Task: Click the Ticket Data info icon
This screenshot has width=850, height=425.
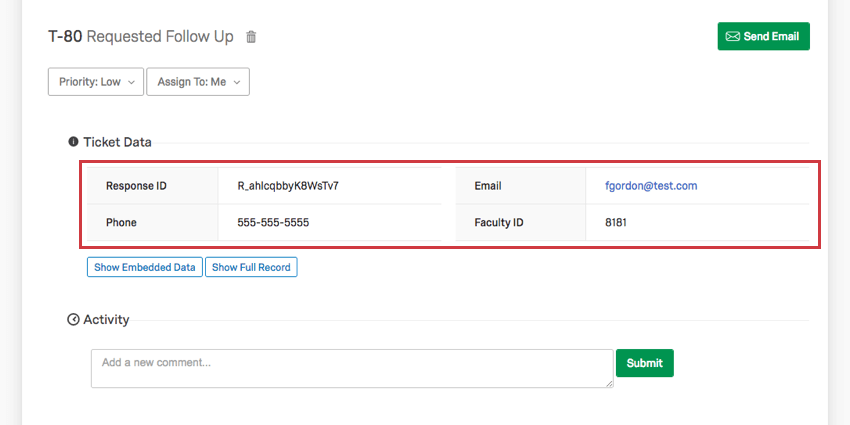Action: pos(73,142)
